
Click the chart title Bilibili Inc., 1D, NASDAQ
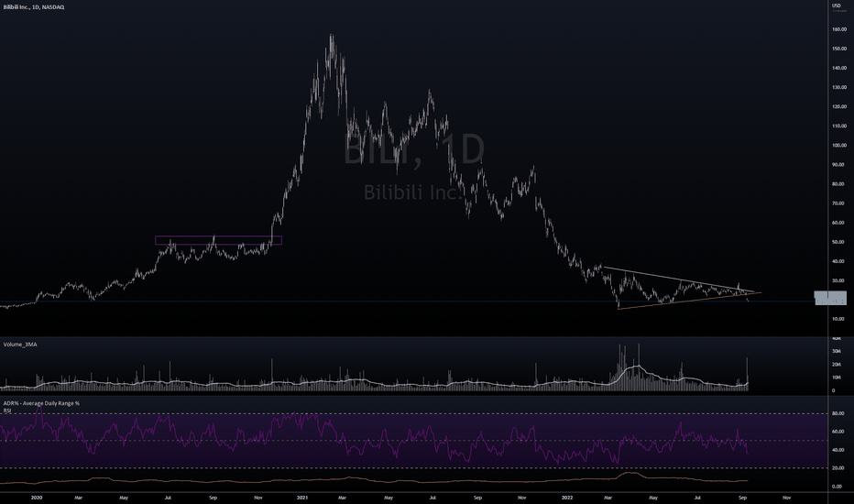click(x=34, y=7)
